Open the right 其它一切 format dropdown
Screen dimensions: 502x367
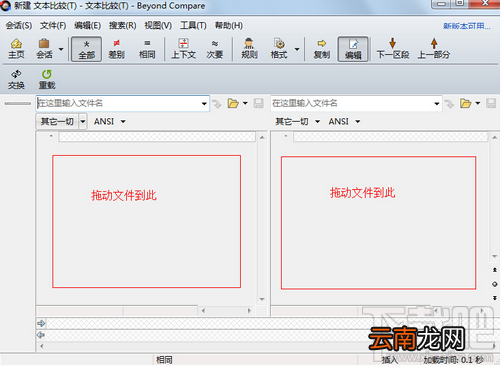click(297, 121)
